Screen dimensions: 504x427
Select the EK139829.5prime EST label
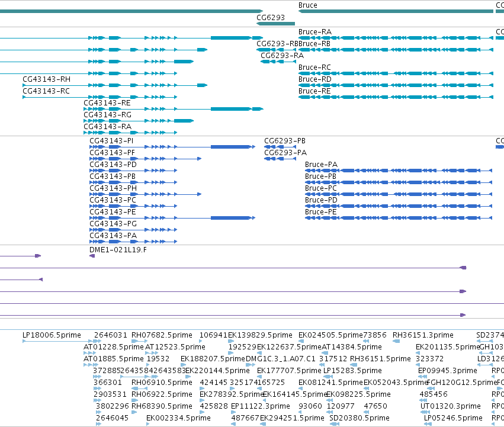pos(261,335)
